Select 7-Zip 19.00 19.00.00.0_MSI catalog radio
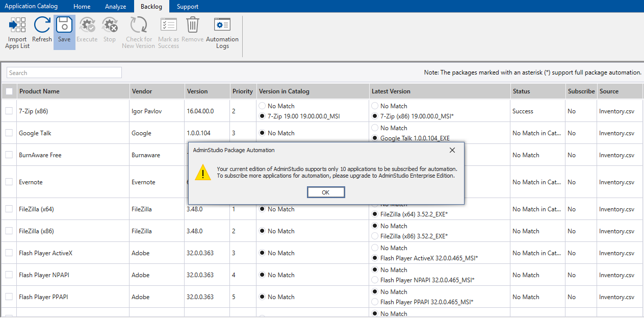The image size is (644, 318). coord(263,116)
